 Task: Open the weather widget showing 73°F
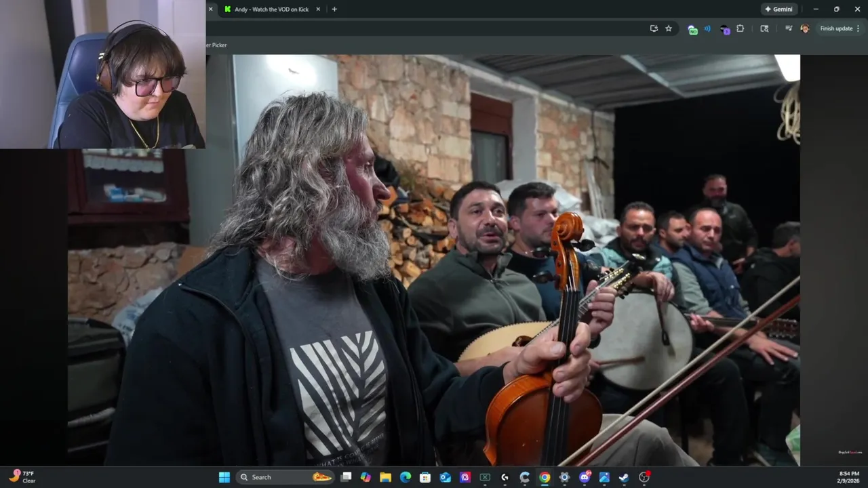click(22, 477)
